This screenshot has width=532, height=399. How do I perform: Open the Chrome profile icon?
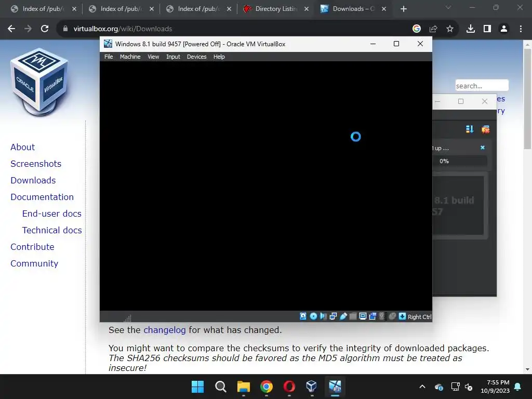(504, 29)
